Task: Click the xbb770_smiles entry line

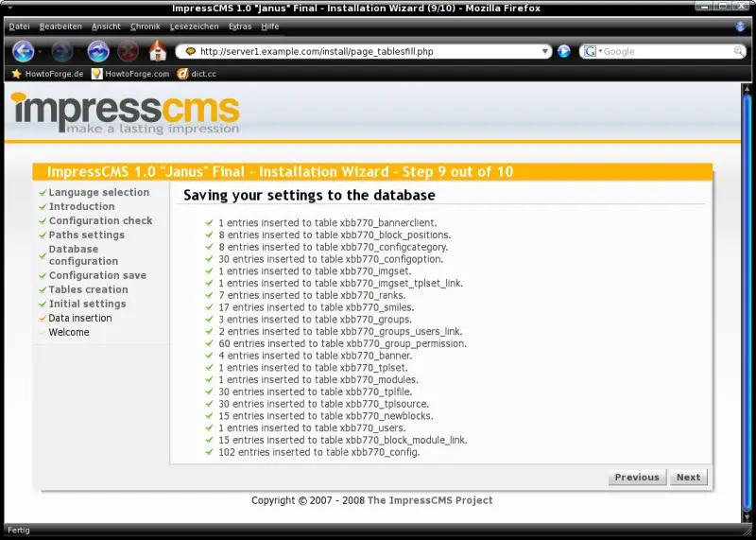Action: [317, 307]
